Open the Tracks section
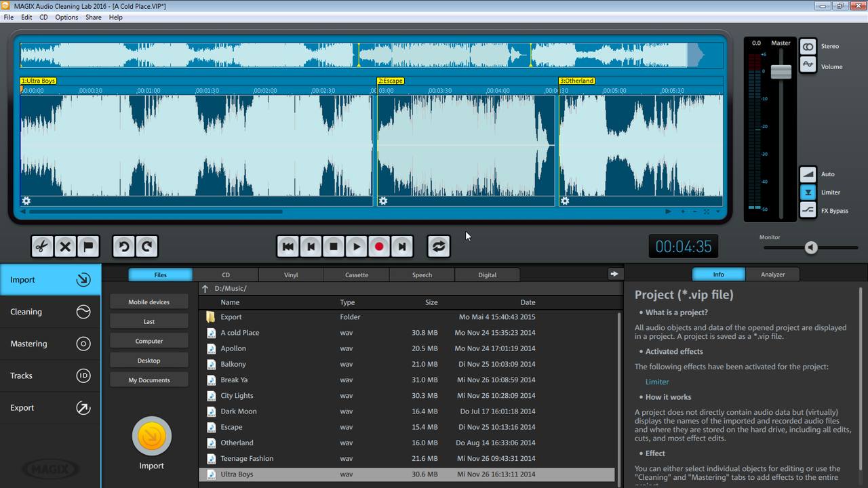Viewport: 868px width, 488px height. pyautogui.click(x=50, y=375)
